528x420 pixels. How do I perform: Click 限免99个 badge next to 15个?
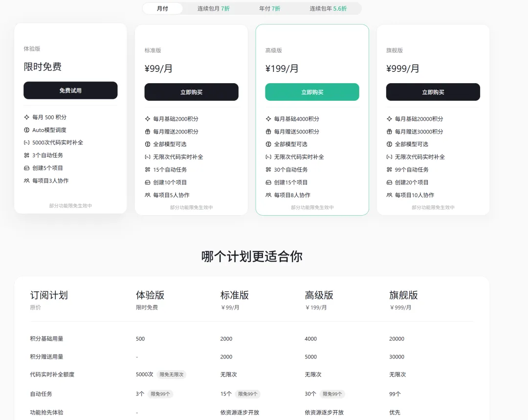(248, 394)
